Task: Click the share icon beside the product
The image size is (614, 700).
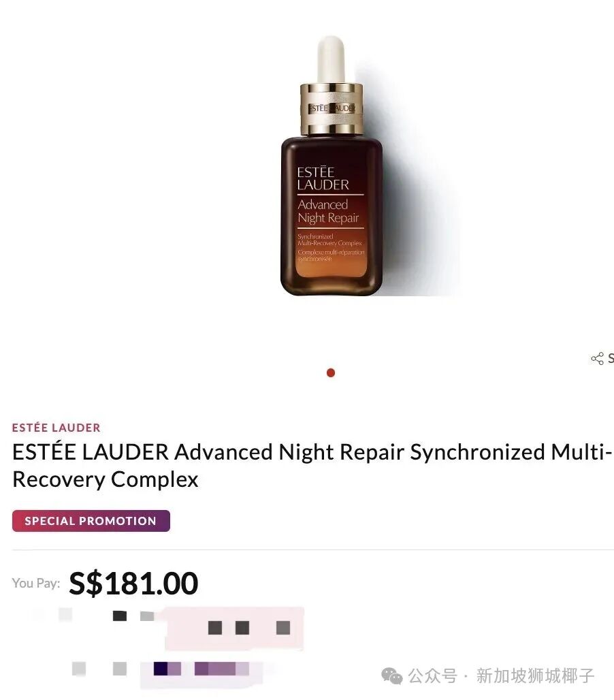Action: (x=597, y=358)
